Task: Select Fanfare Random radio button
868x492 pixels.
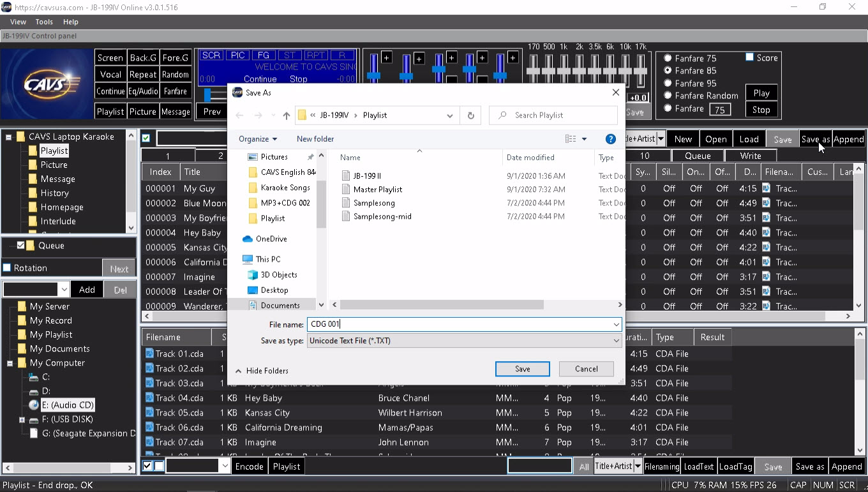Action: click(668, 96)
